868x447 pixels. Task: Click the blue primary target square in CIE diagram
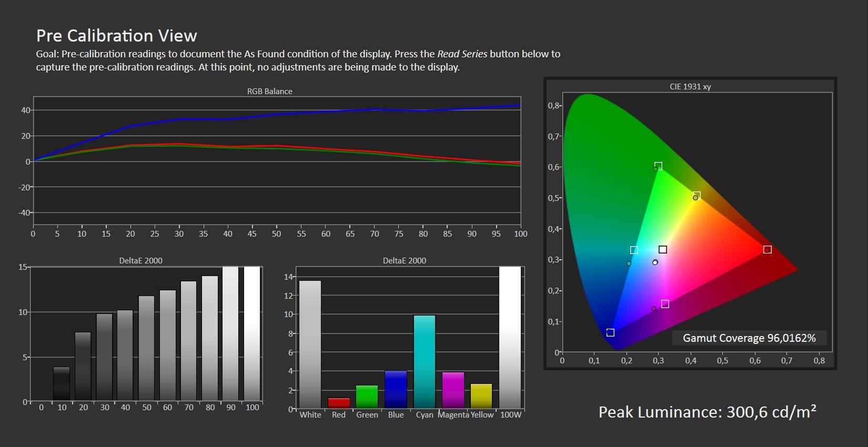click(x=610, y=332)
